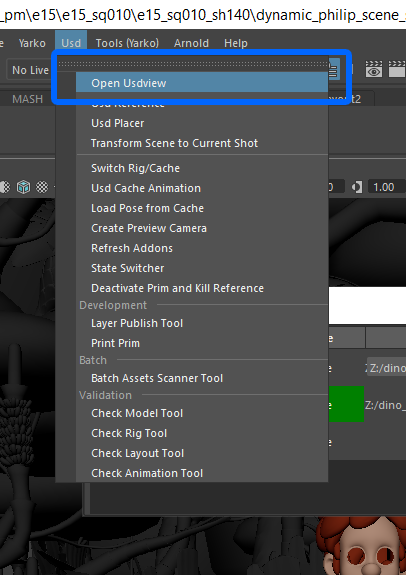Launch Check Animation Tool
The image size is (406, 575).
[x=202, y=473]
